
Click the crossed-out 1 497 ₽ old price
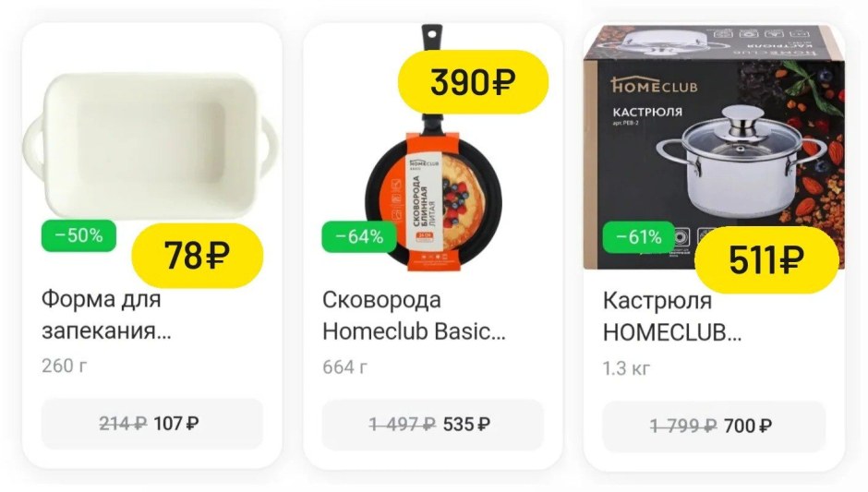[403, 425]
